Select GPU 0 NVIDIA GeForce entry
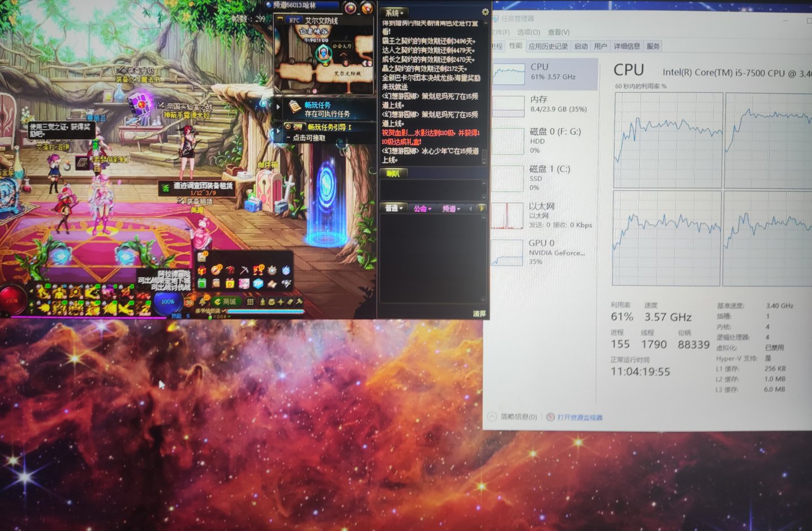The image size is (812, 531). pos(544,252)
